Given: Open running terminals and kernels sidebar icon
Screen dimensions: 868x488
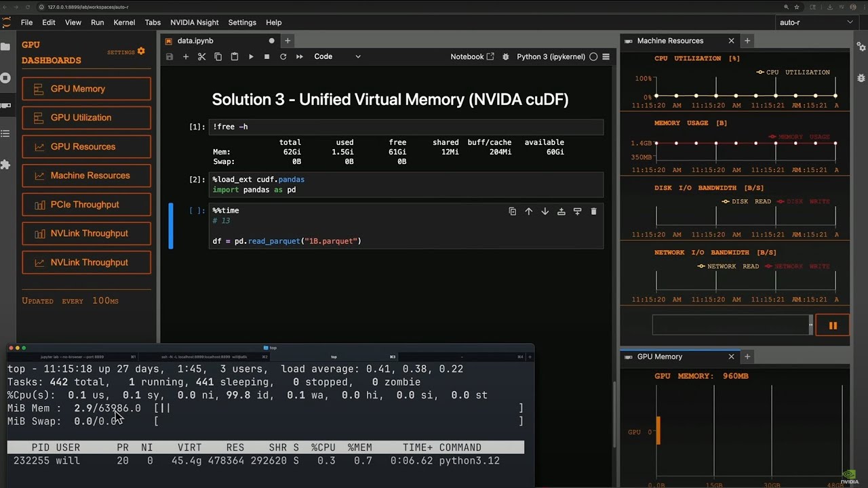Looking at the screenshot, I should click(x=5, y=77).
